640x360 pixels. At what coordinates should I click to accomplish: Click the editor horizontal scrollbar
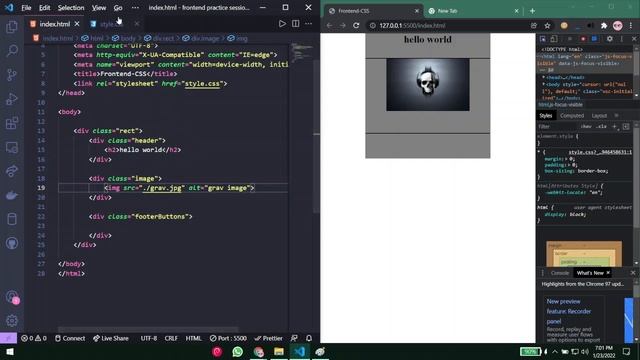pyautogui.click(x=148, y=329)
